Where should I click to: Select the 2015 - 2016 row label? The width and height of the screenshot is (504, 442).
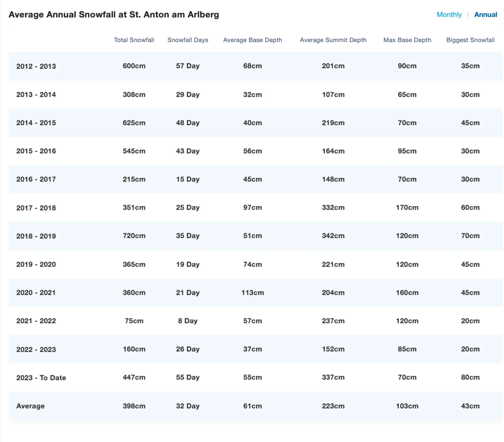[x=36, y=151]
